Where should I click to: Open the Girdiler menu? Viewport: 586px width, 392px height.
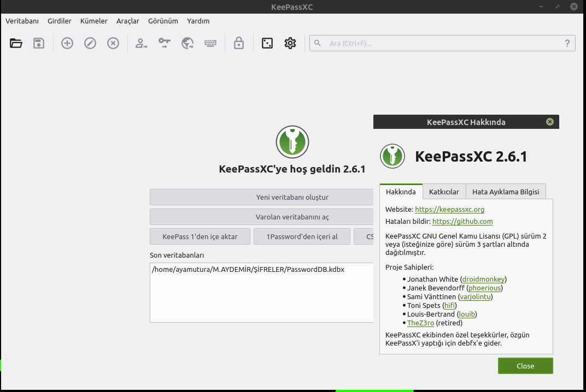(60, 21)
